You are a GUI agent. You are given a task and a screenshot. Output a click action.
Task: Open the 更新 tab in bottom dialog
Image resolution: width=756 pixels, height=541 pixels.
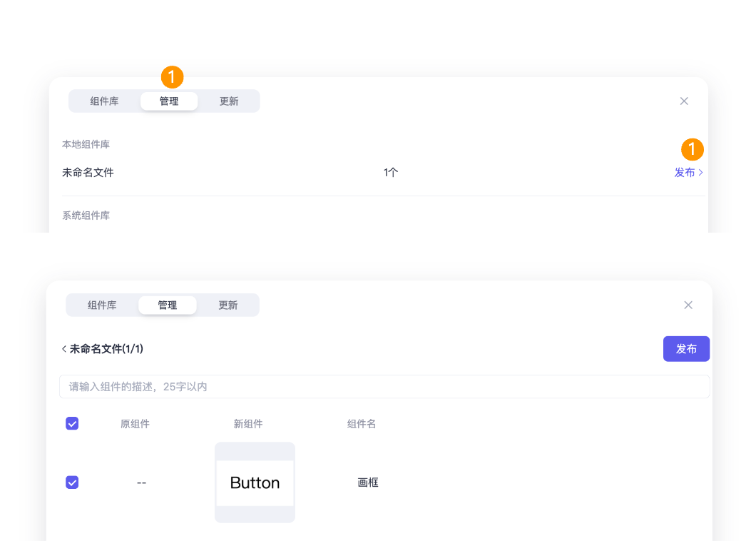[228, 305]
